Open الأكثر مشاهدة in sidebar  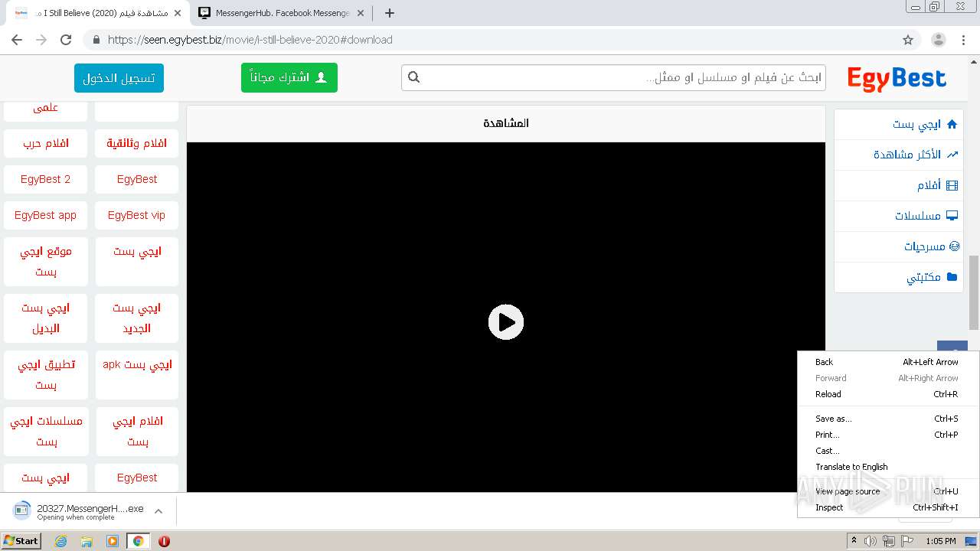click(x=898, y=155)
